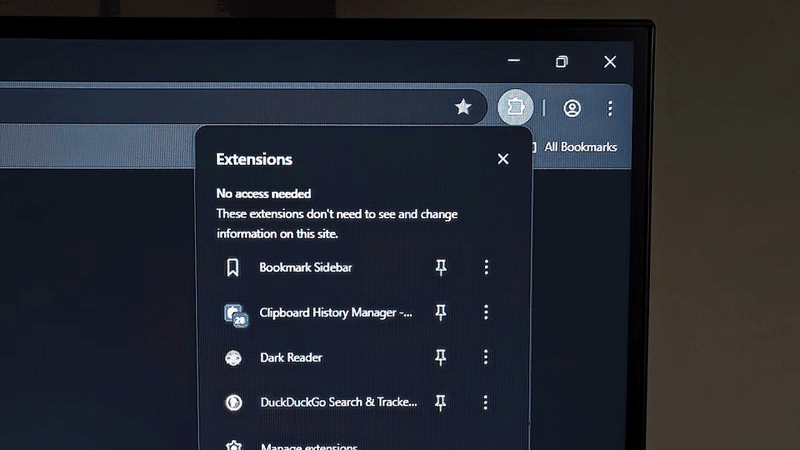800x450 pixels.
Task: Open DuckDuckGo Search & Tracker extension
Action: (x=339, y=402)
